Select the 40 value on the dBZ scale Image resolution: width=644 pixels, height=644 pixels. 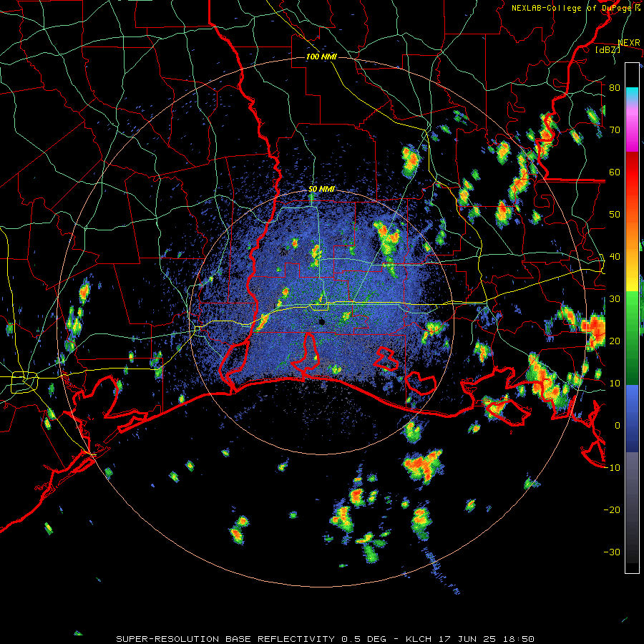(x=615, y=257)
